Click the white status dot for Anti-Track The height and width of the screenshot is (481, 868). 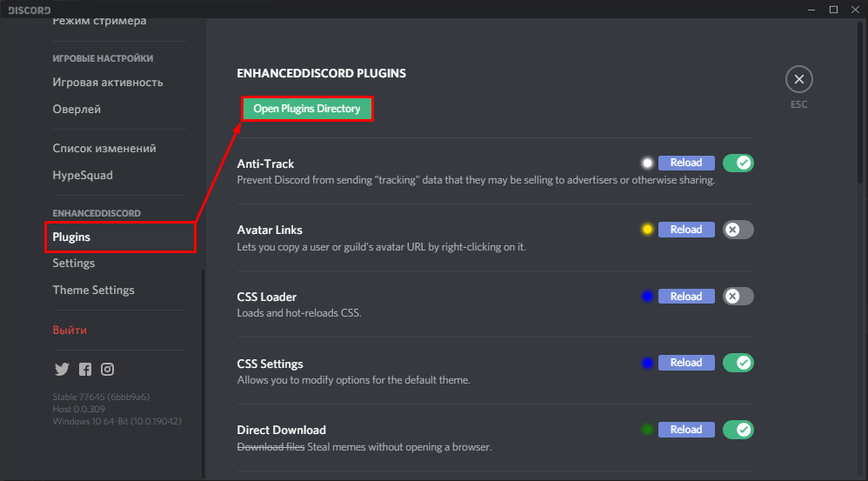[647, 163]
